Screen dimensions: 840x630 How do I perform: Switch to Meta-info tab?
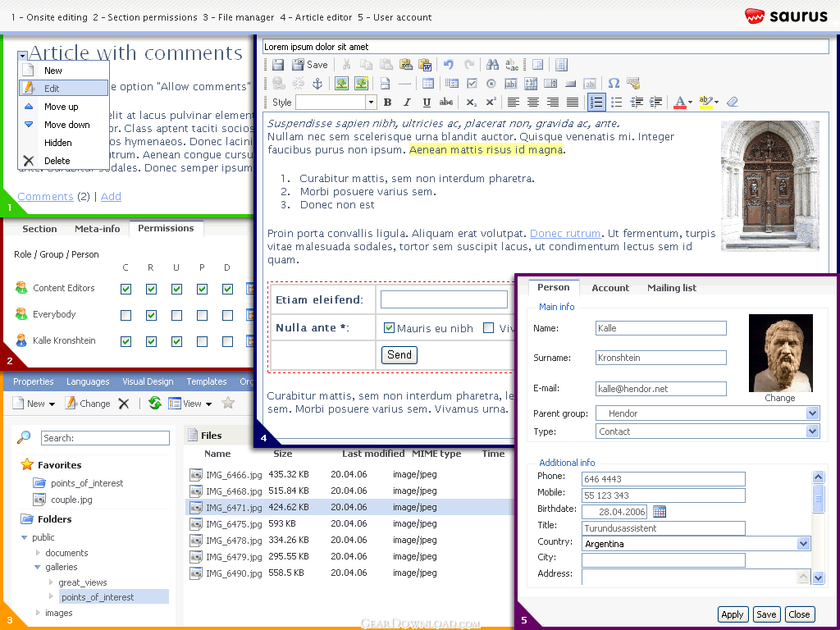point(97,229)
